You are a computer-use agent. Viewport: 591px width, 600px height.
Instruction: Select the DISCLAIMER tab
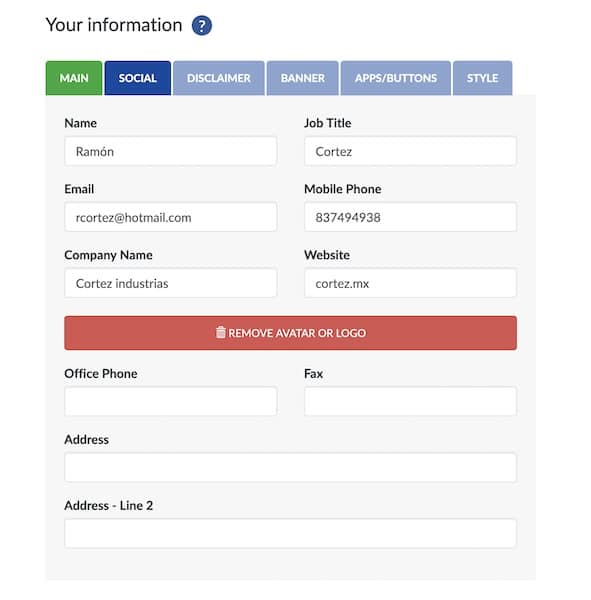point(219,78)
